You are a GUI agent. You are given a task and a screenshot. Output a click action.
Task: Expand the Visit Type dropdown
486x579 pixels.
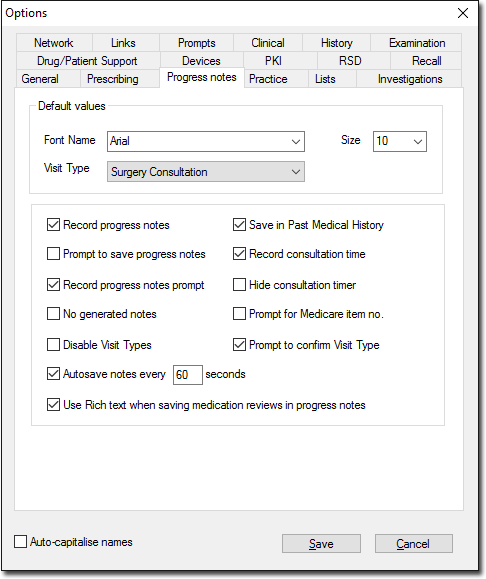pyautogui.click(x=206, y=172)
